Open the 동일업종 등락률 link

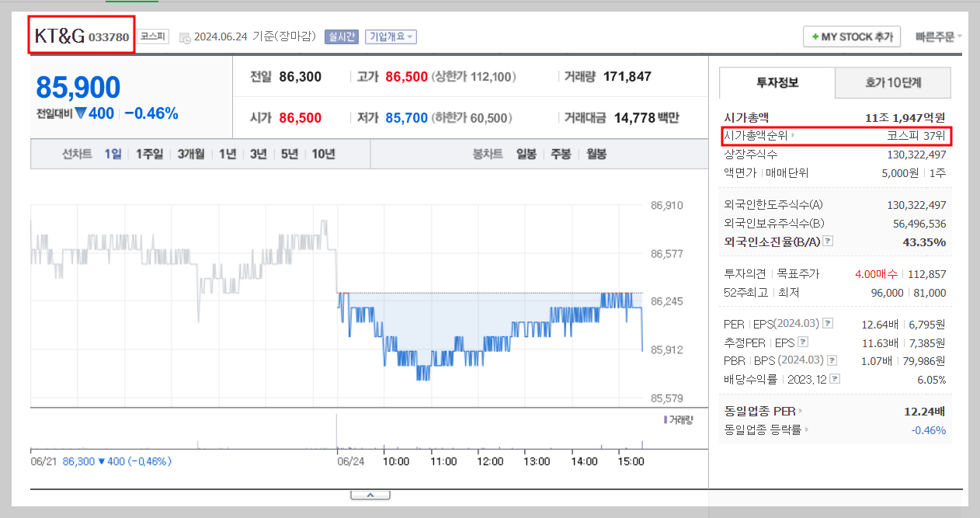click(763, 429)
